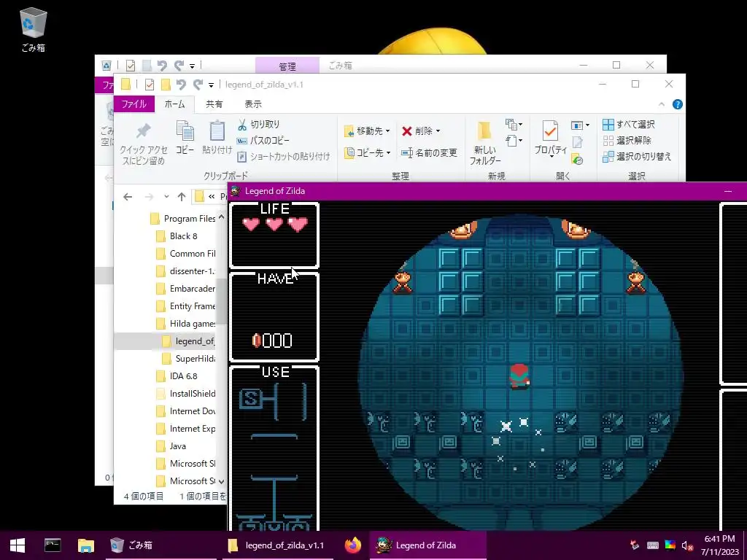Select the Embarcadero folder in tree

click(186, 289)
